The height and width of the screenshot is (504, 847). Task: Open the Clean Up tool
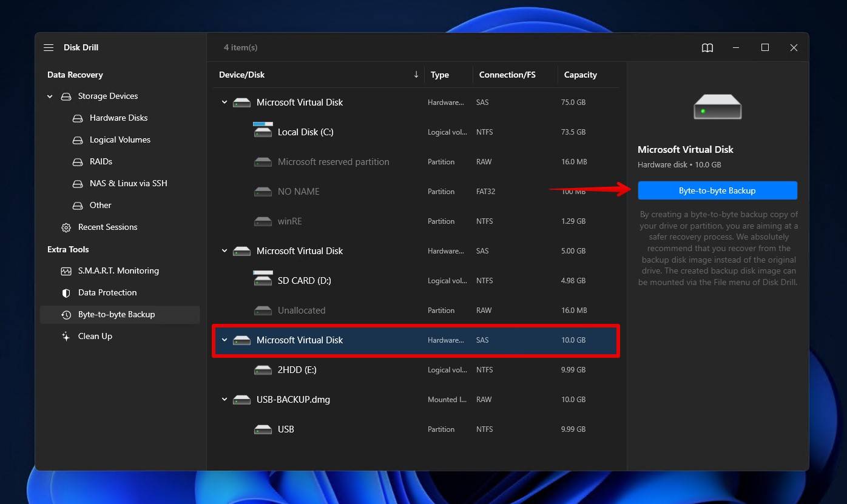tap(95, 336)
